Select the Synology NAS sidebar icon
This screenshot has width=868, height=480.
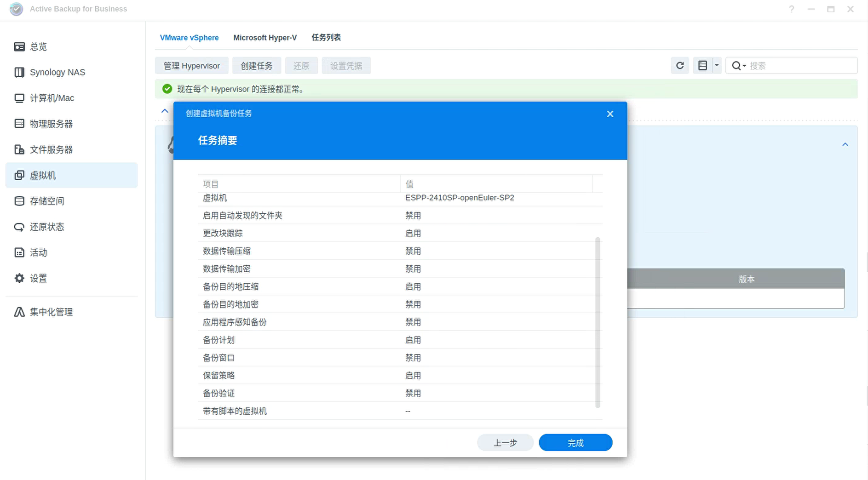pos(57,72)
